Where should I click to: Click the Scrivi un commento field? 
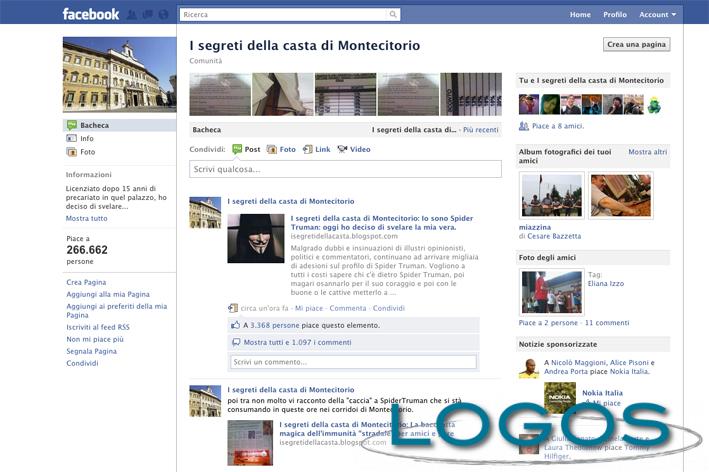click(354, 362)
